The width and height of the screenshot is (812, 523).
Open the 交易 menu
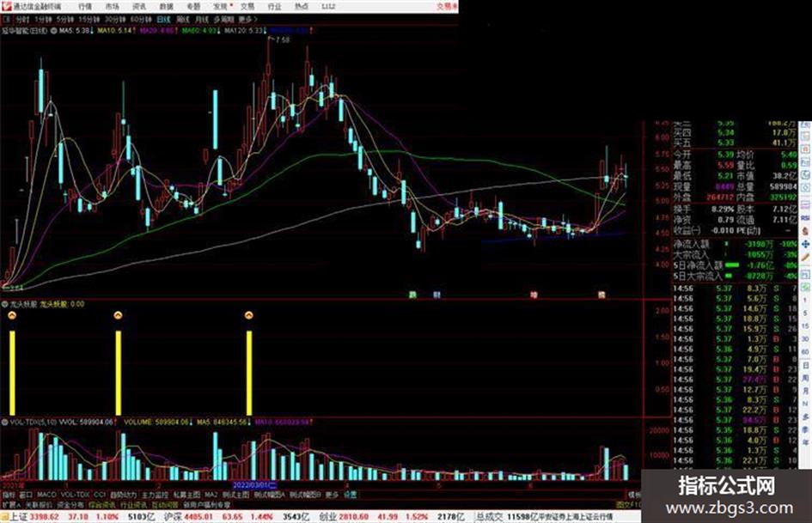[x=247, y=6]
